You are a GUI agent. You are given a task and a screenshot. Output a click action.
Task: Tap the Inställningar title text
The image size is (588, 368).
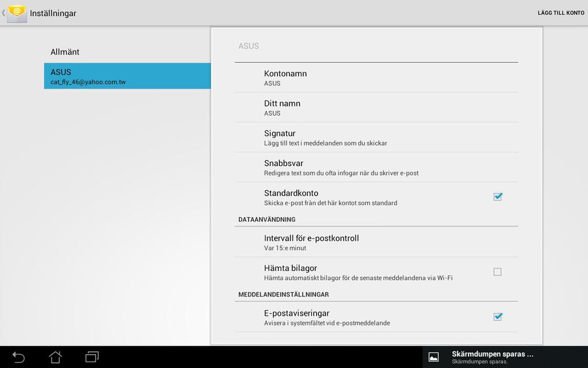tap(53, 14)
